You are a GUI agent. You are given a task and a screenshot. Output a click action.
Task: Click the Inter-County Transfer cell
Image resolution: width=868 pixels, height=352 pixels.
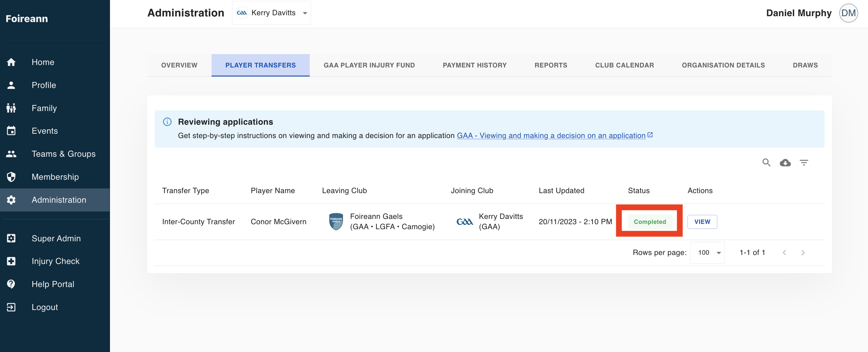tap(198, 221)
